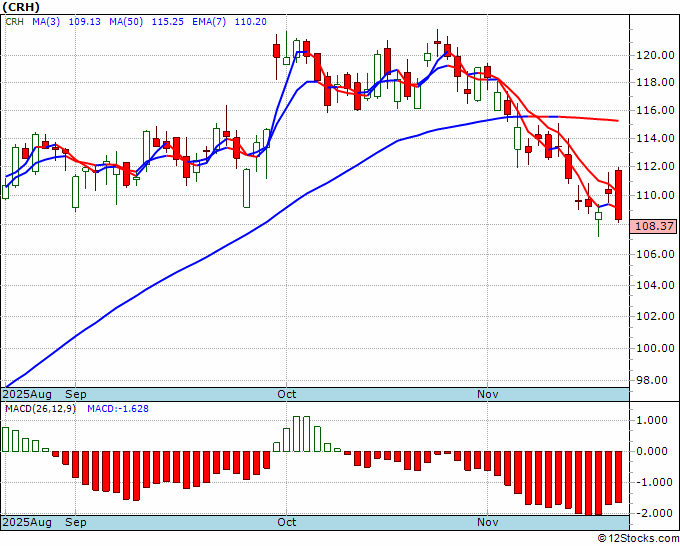Click the last large red candlestick
Screen dimensions: 680x546
point(619,195)
